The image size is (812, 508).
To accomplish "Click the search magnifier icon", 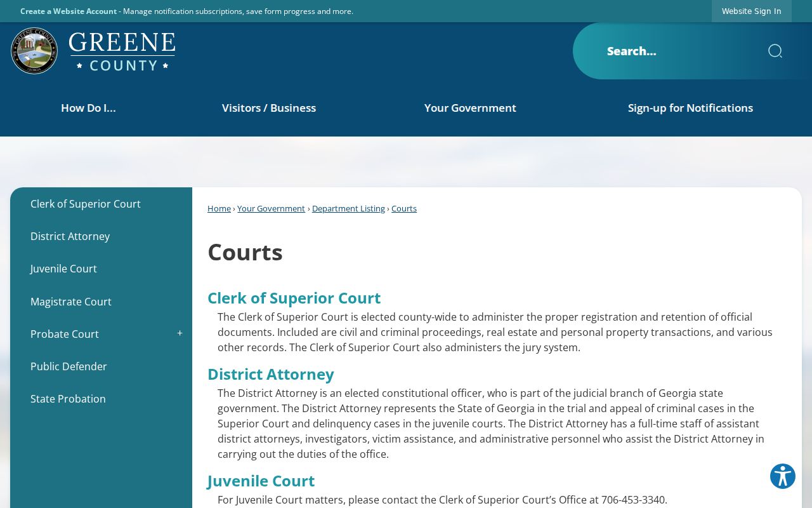I will 775,51.
